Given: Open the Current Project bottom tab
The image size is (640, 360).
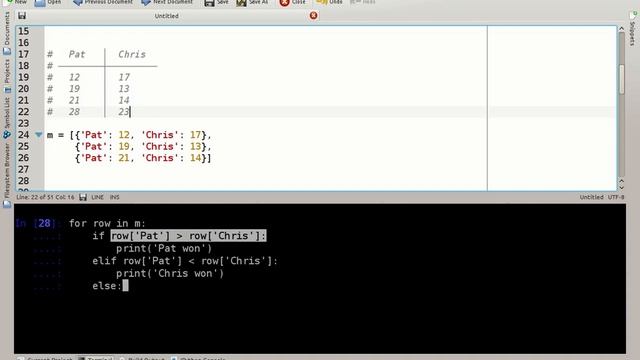Looking at the screenshot, I should click(x=45, y=358).
